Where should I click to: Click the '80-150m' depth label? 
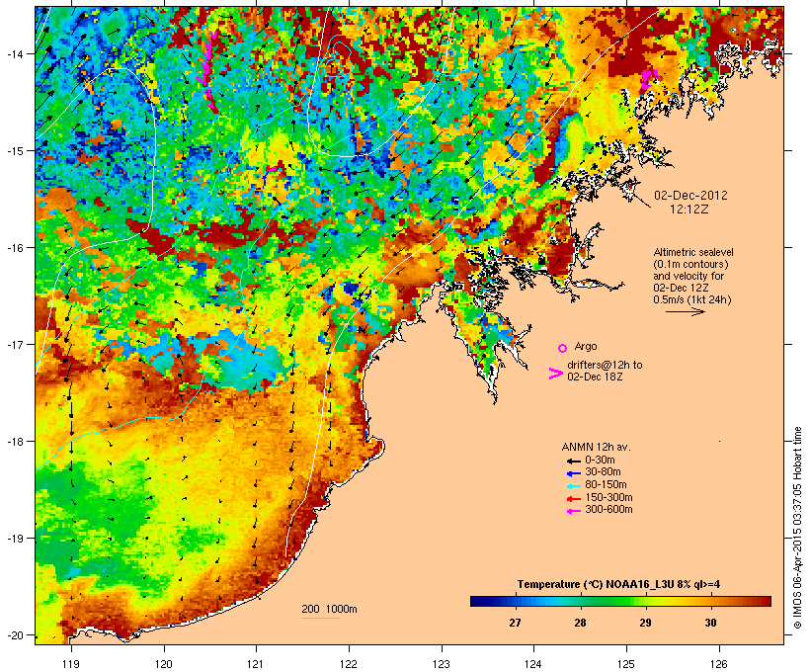pos(606,485)
